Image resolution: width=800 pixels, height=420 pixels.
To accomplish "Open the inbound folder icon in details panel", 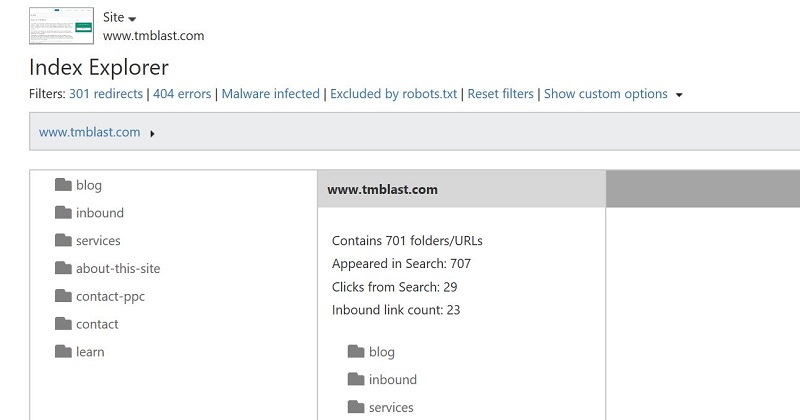I will click(356, 379).
